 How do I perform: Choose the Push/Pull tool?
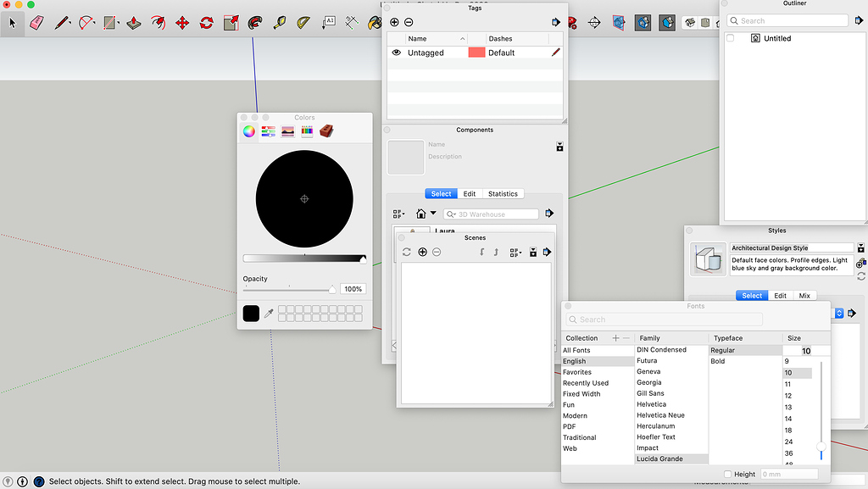pyautogui.click(x=133, y=22)
